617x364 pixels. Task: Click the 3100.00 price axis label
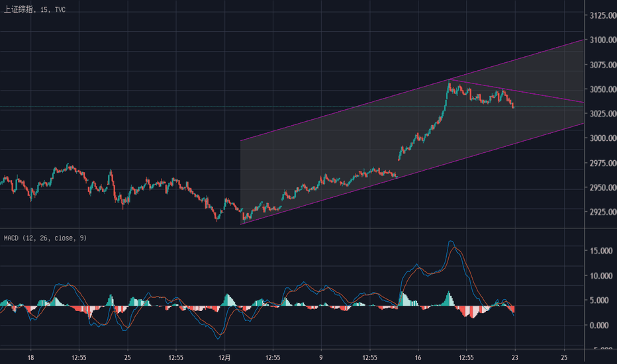point(603,40)
